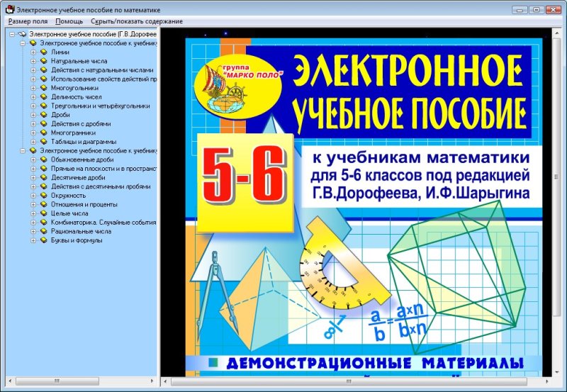Screen dimensions: 567x392
Task: Expand the Целые числа chapter
Action: [x=33, y=213]
